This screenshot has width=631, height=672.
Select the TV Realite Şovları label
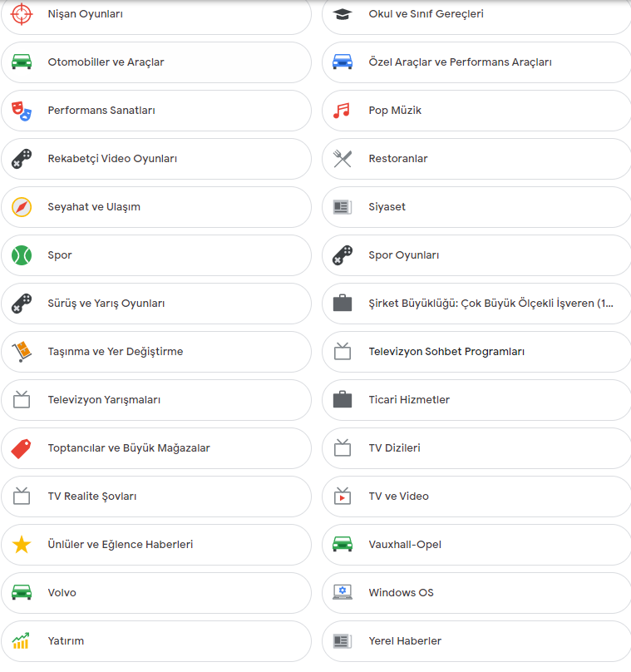tap(92, 497)
